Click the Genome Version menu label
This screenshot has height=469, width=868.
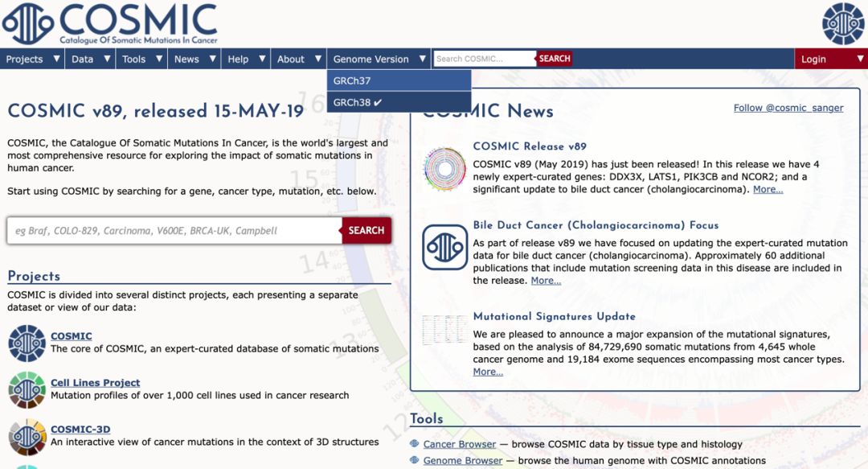pos(371,59)
